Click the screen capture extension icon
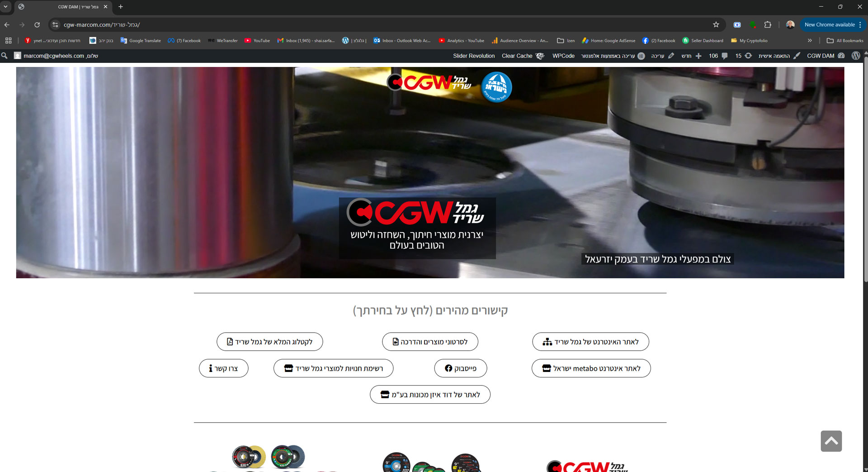The width and height of the screenshot is (868, 472). [x=737, y=24]
